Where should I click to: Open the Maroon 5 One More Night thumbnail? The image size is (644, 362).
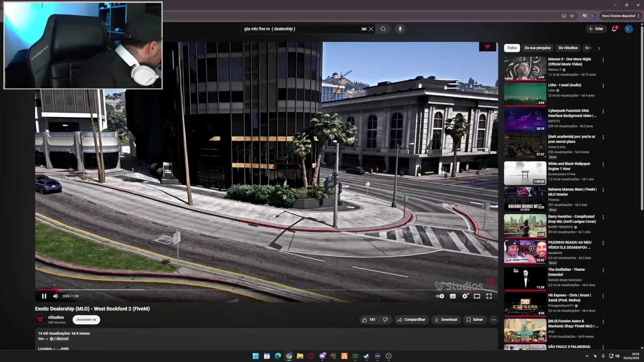pyautogui.click(x=525, y=68)
